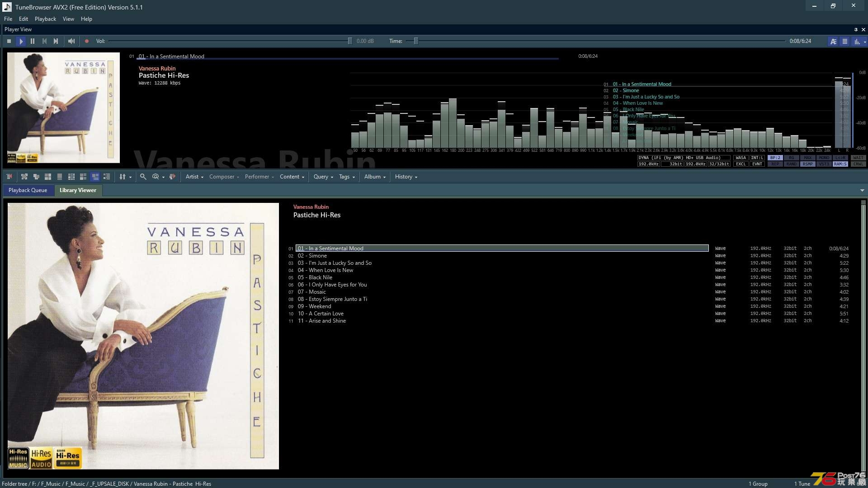Toggle the RAM:S indicator

click(840, 164)
